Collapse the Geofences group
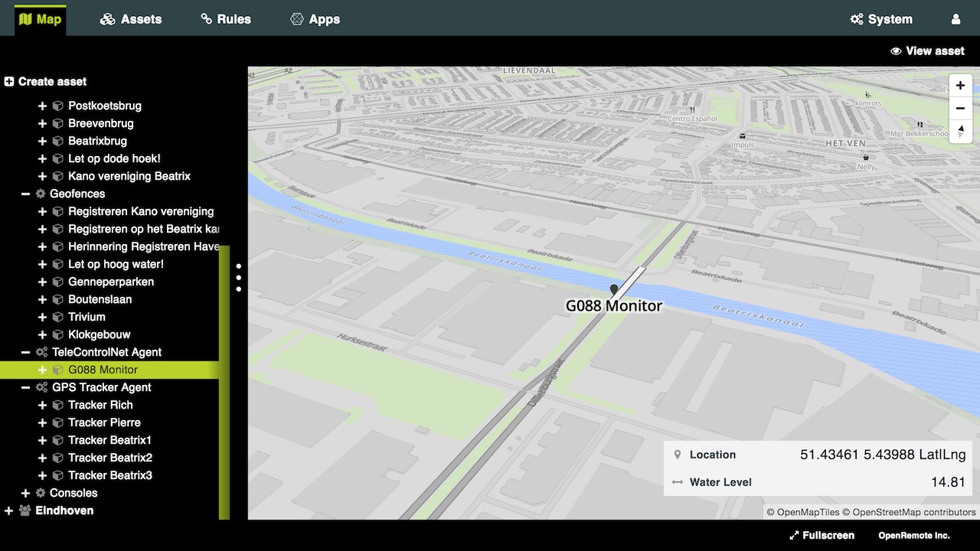Viewport: 980px width, 551px height. click(x=25, y=194)
